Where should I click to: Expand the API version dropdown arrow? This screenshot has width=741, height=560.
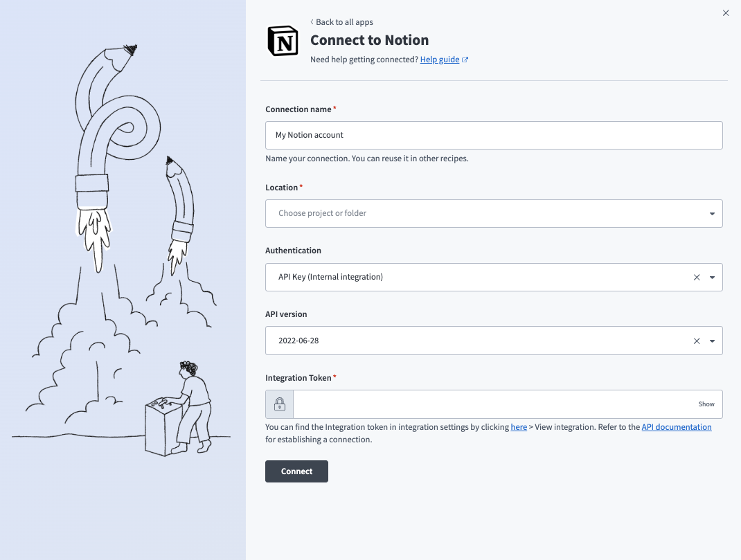[x=712, y=341]
